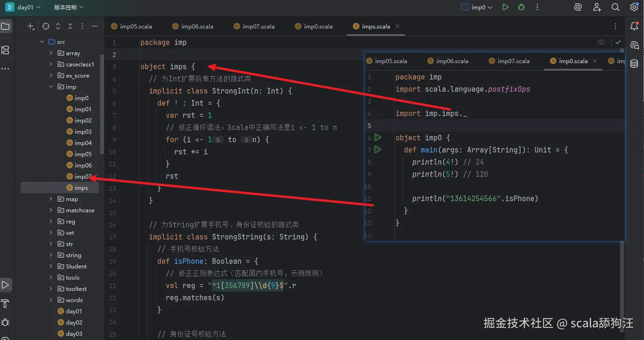644x340 pixels.
Task: Click the plus icon in Project panel toolbar
Action: 30,27
